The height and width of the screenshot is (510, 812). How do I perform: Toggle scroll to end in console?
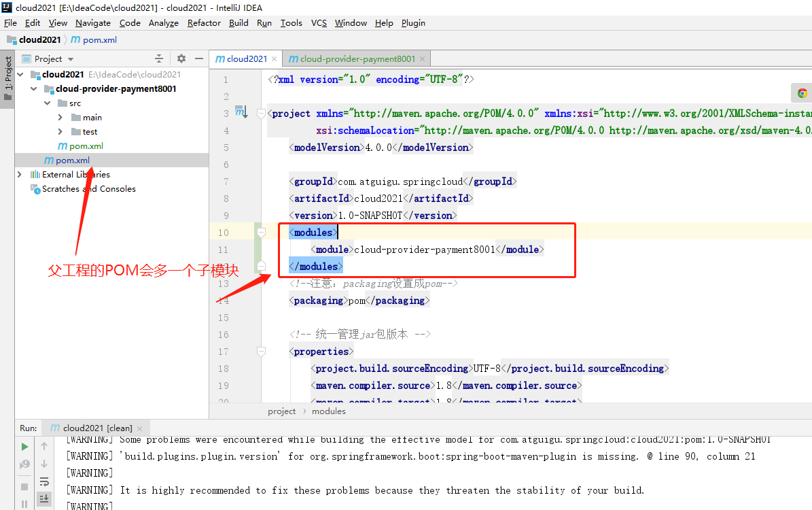tap(44, 498)
